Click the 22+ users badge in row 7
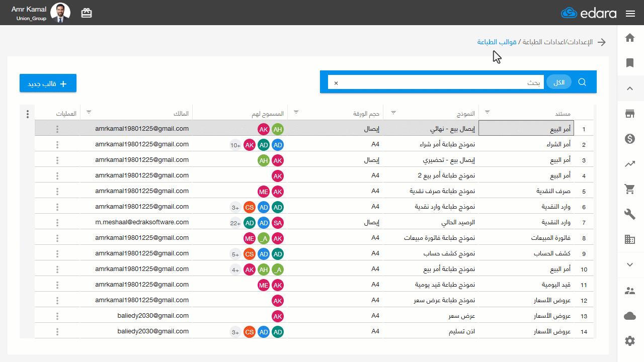 click(235, 223)
